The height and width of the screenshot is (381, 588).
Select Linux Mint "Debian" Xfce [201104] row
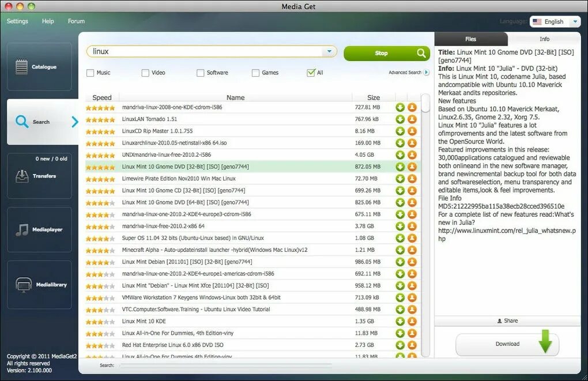252,286
